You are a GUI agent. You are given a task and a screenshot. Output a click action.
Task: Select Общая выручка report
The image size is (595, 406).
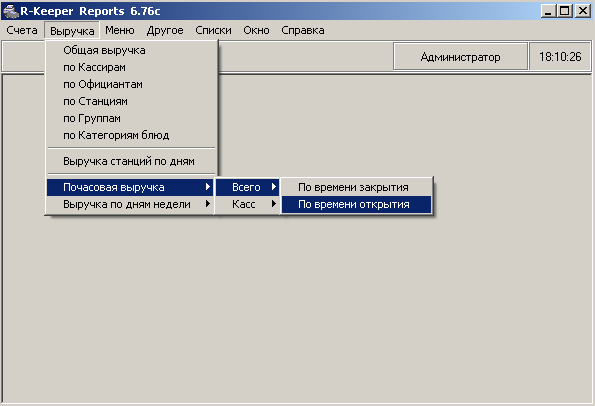tap(131, 50)
